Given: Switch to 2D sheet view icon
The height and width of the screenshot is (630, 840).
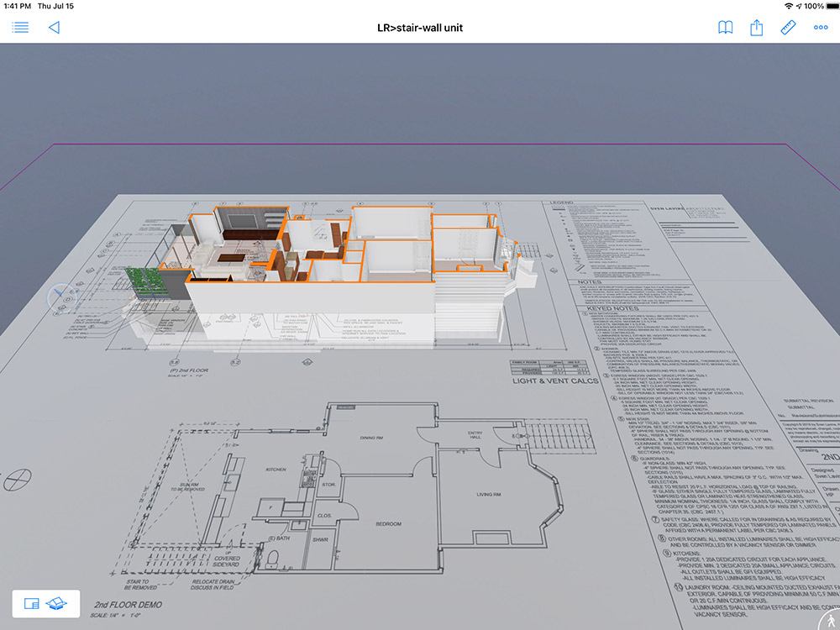Looking at the screenshot, I should coord(32,604).
